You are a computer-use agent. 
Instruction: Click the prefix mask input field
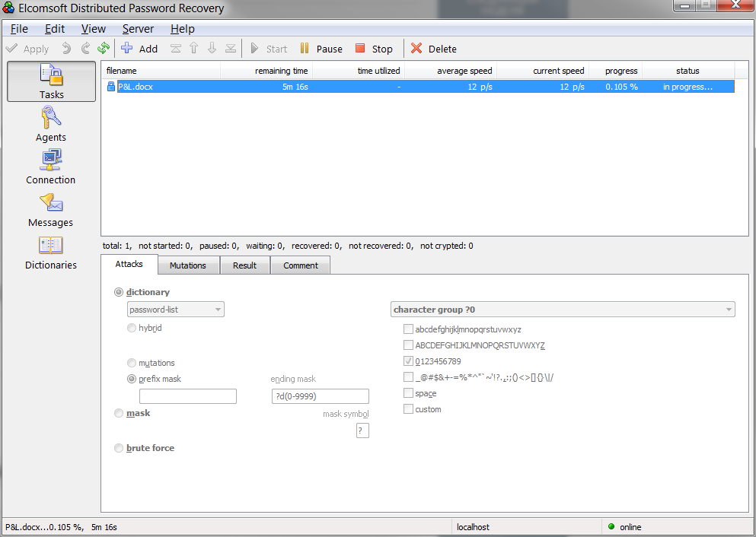[188, 396]
